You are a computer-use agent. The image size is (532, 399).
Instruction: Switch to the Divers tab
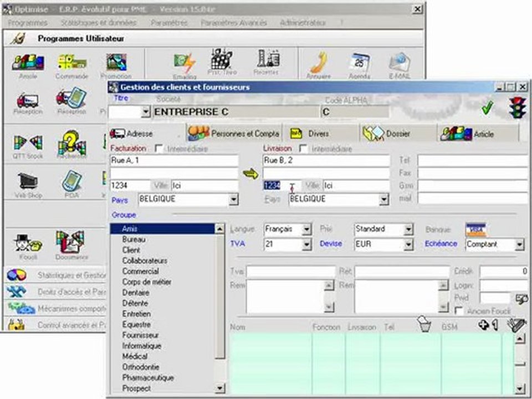tap(321, 134)
